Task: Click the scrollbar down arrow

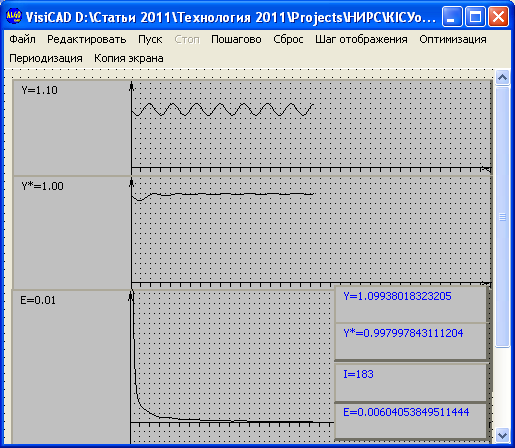Action: pyautogui.click(x=502, y=435)
